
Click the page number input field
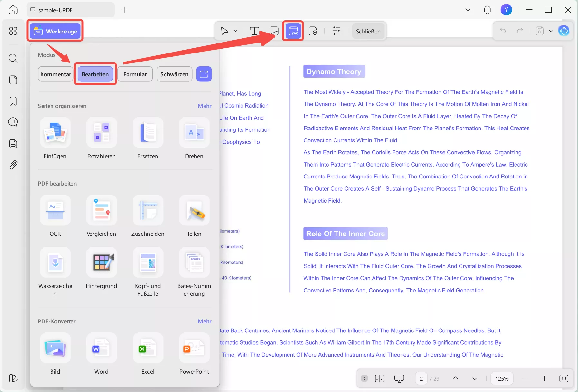[421, 378]
